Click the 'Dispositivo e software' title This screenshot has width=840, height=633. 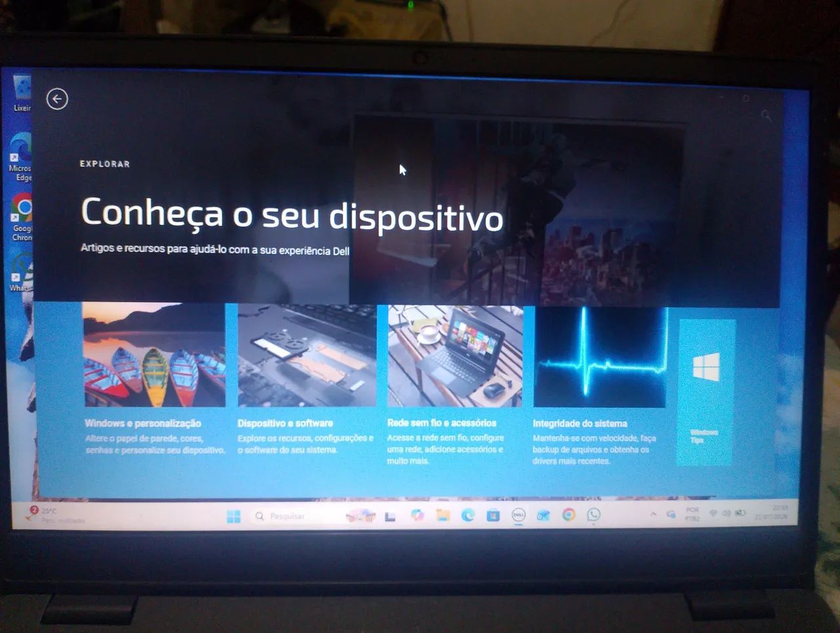point(285,424)
